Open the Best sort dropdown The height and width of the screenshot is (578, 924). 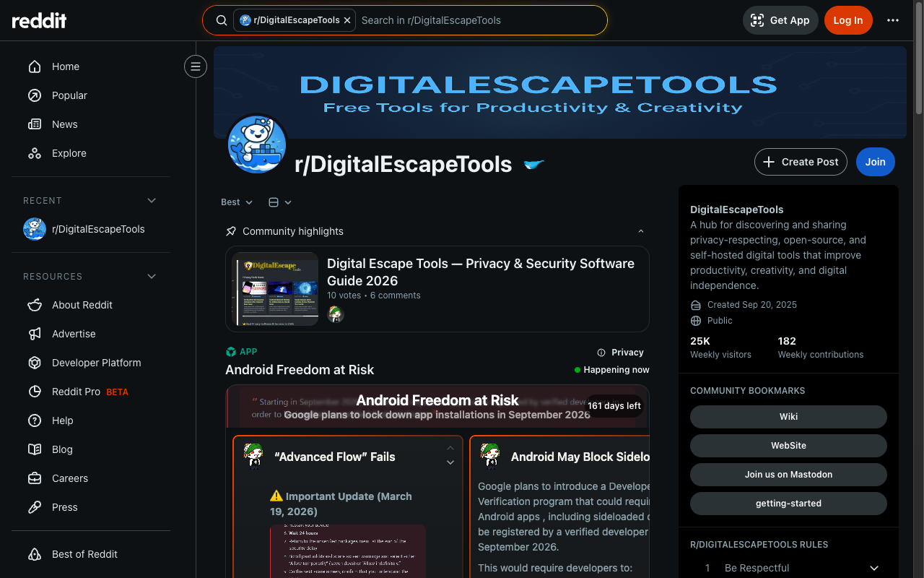(x=236, y=202)
